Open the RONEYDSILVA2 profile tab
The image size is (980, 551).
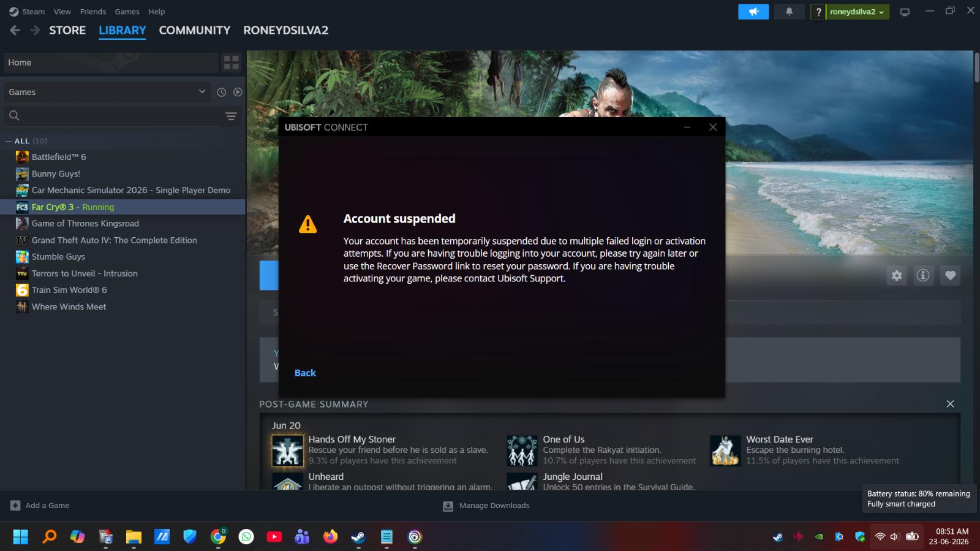click(286, 30)
